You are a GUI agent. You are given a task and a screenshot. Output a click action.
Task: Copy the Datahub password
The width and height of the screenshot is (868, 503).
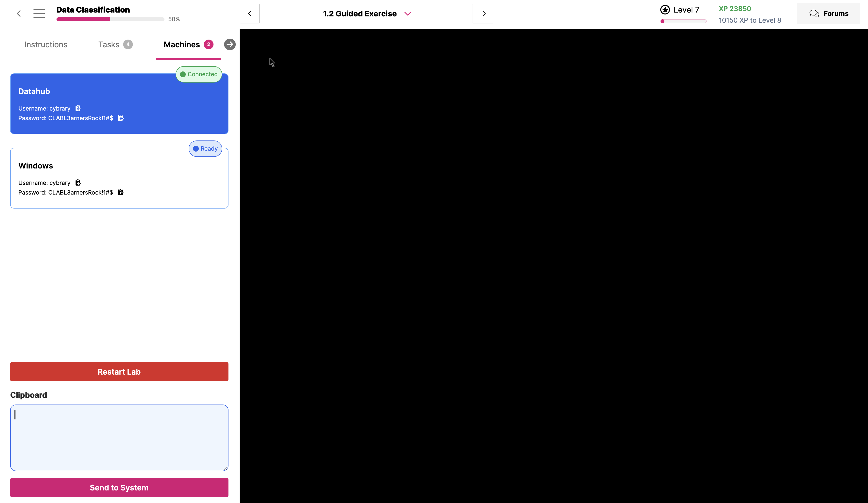[121, 118]
